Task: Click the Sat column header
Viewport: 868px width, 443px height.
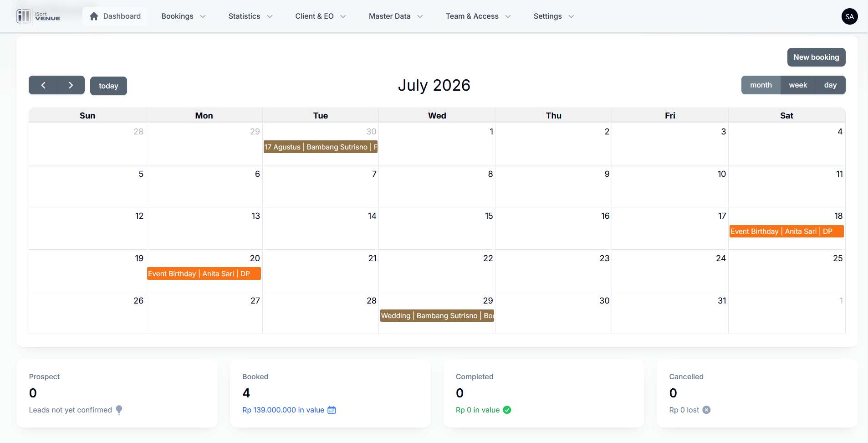Action: tap(787, 116)
